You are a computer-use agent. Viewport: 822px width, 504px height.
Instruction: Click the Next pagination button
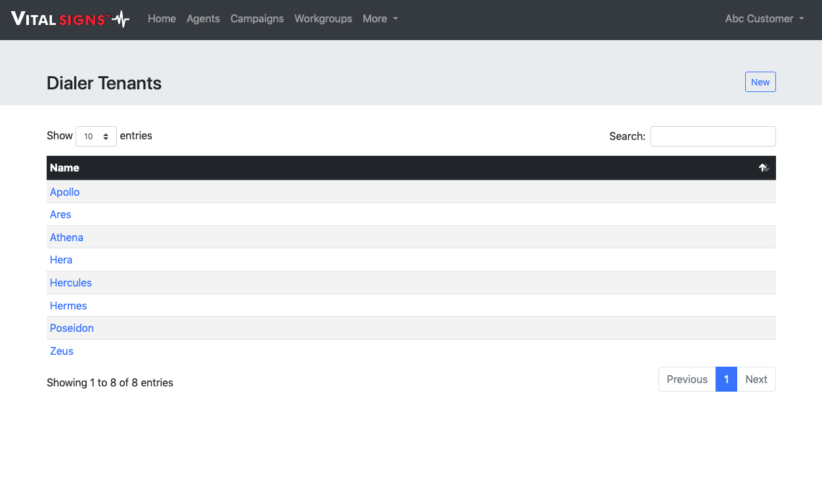pyautogui.click(x=756, y=379)
